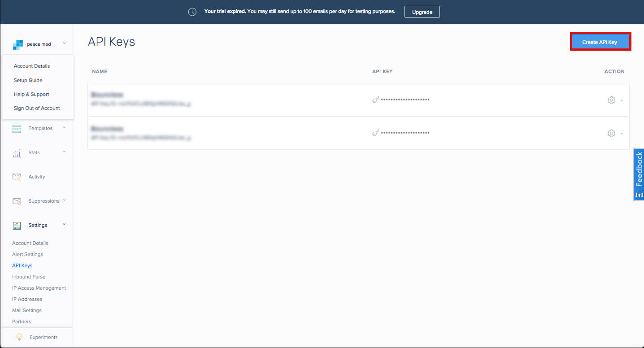Open the gear icon for the second API key
The image size is (644, 348).
[611, 133]
